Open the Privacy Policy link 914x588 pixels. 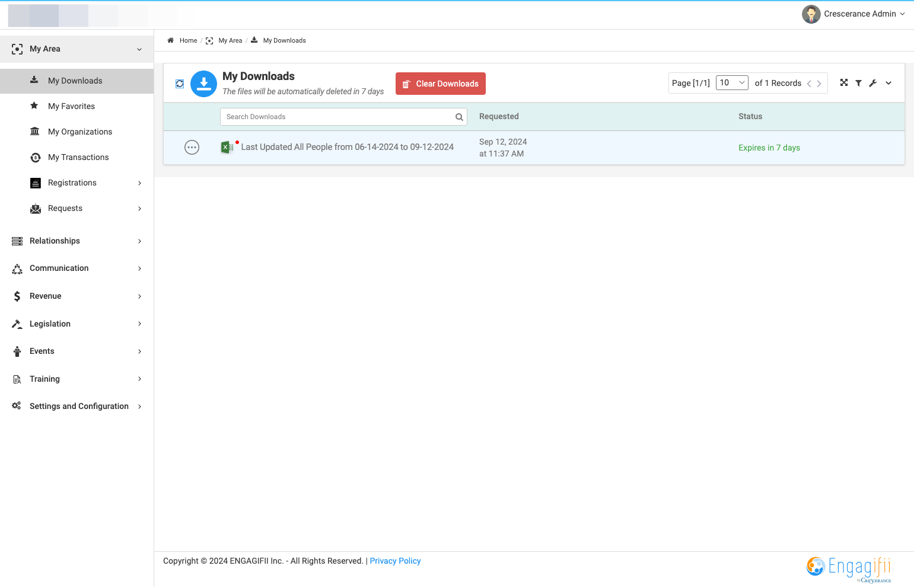click(x=395, y=561)
